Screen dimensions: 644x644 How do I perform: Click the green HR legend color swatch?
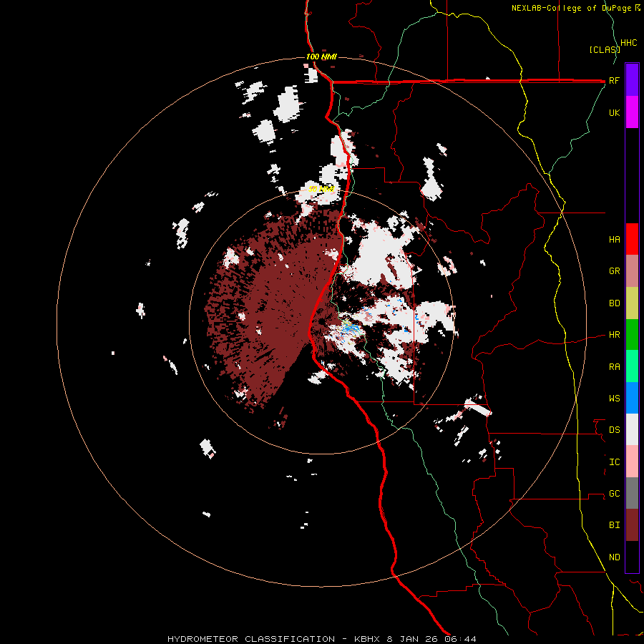point(632,335)
